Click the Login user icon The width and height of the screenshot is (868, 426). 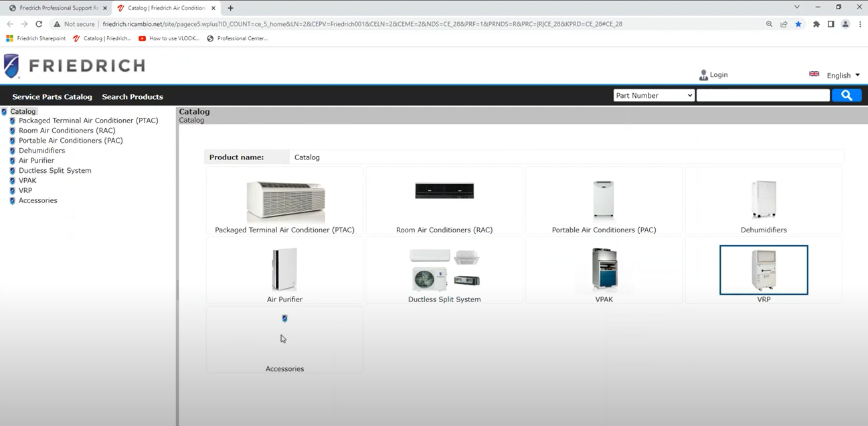pyautogui.click(x=703, y=75)
